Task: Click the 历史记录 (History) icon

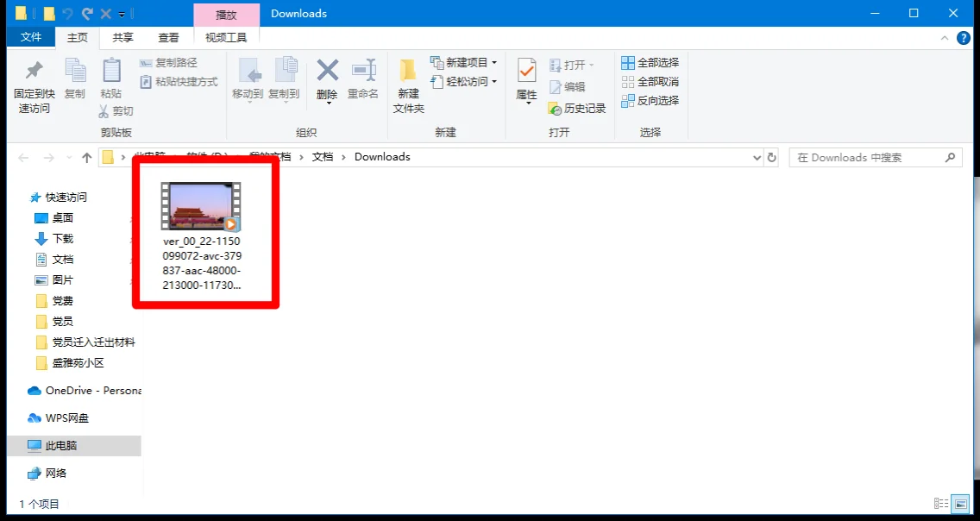Action: tap(575, 109)
